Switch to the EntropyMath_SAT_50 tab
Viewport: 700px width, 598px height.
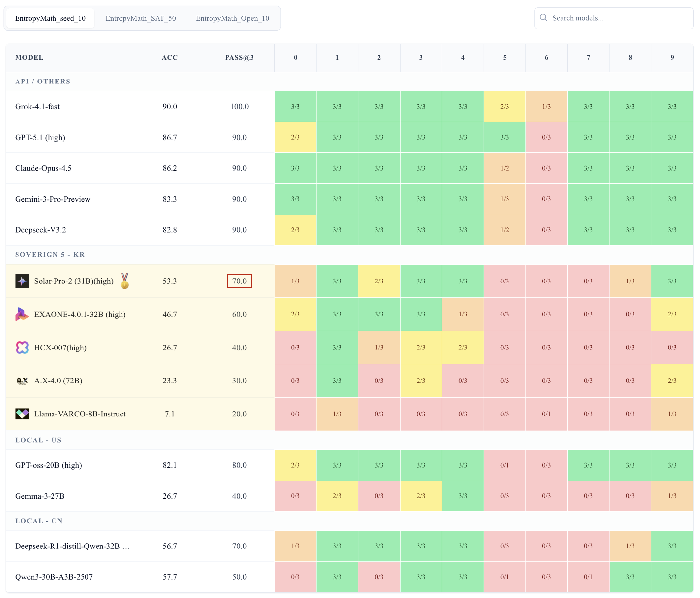click(x=141, y=18)
